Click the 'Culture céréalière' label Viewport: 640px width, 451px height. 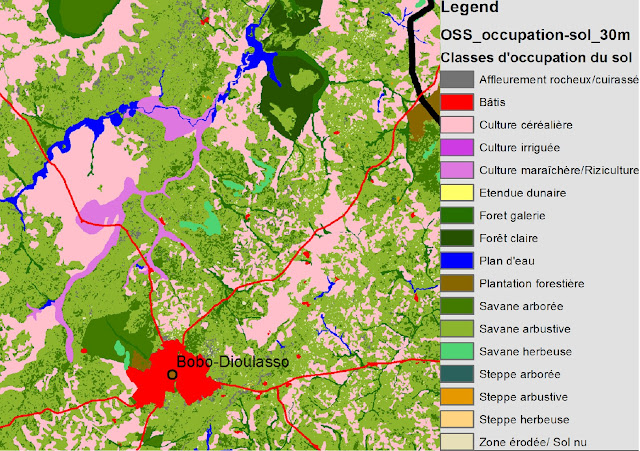click(526, 125)
